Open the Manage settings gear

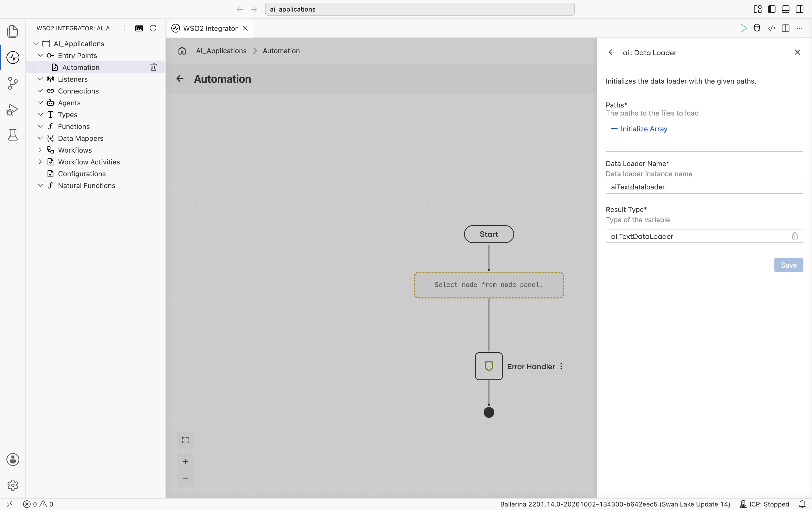pos(12,485)
